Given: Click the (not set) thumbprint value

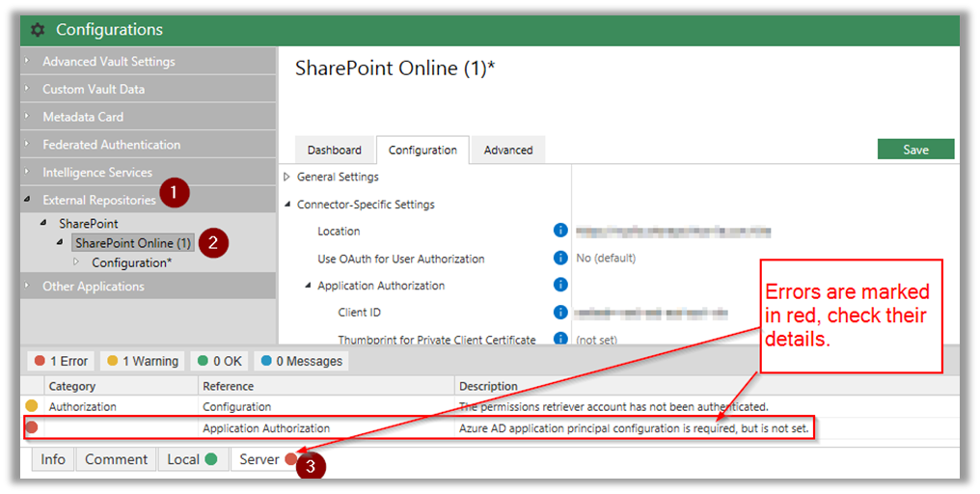Looking at the screenshot, I should 596,340.
